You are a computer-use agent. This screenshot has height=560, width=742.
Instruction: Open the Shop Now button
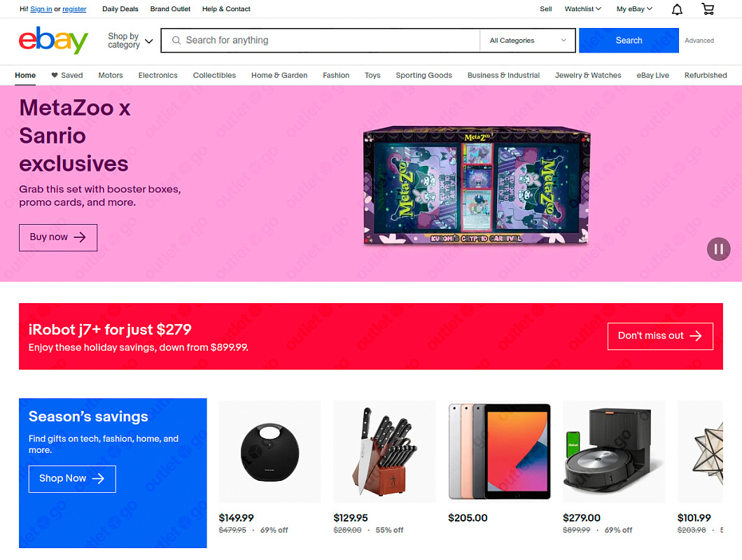(x=72, y=479)
